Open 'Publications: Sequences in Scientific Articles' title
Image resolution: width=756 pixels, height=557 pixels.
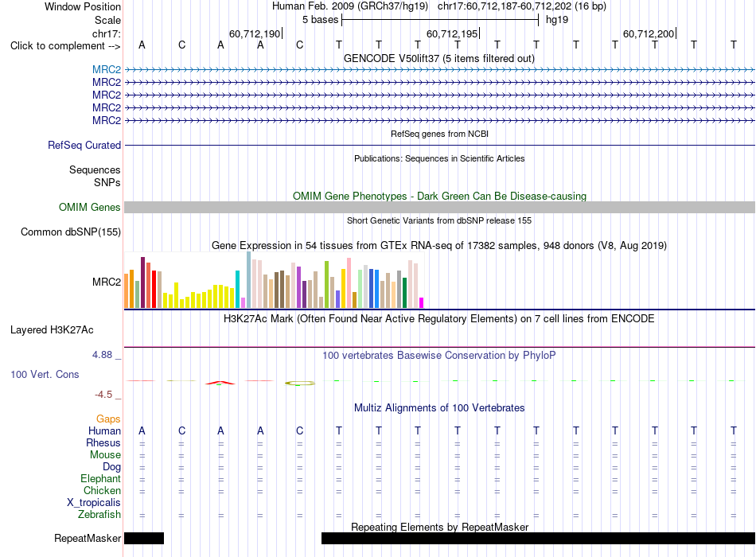439,158
